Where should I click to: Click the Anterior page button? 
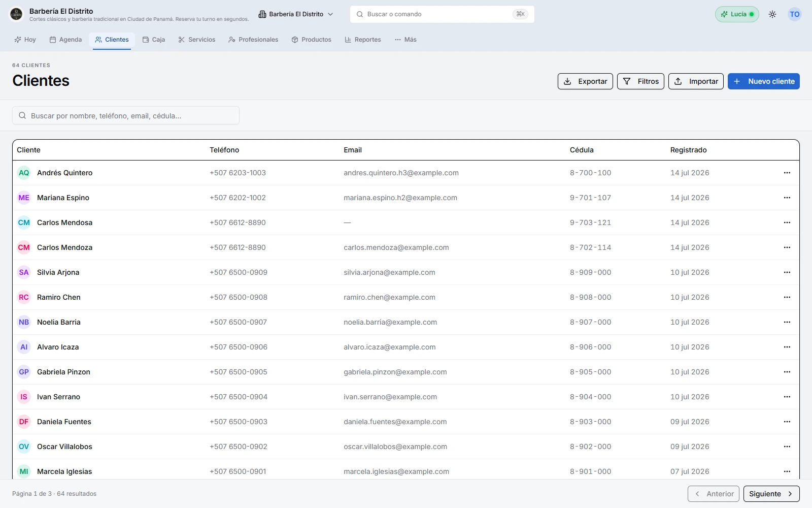click(714, 494)
